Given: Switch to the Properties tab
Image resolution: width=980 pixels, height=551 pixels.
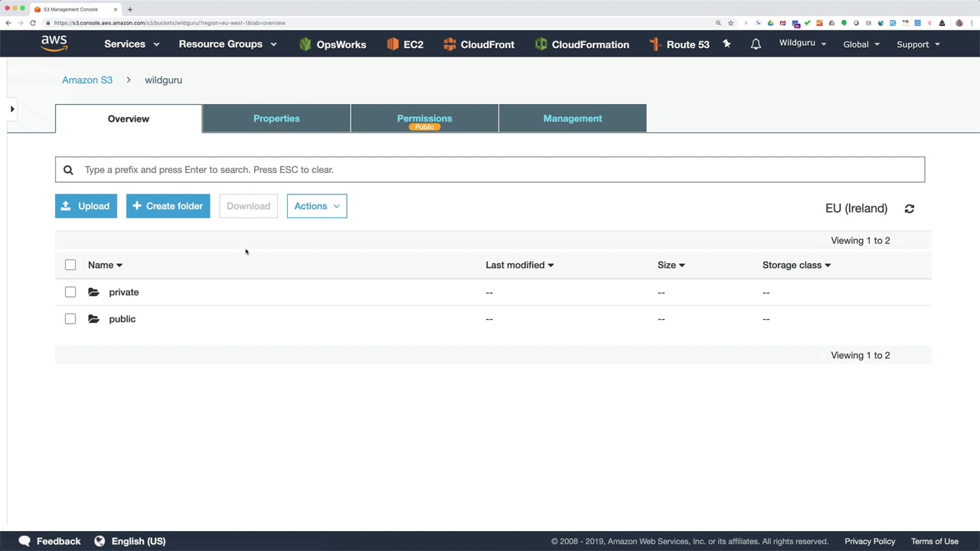Looking at the screenshot, I should [x=276, y=119].
